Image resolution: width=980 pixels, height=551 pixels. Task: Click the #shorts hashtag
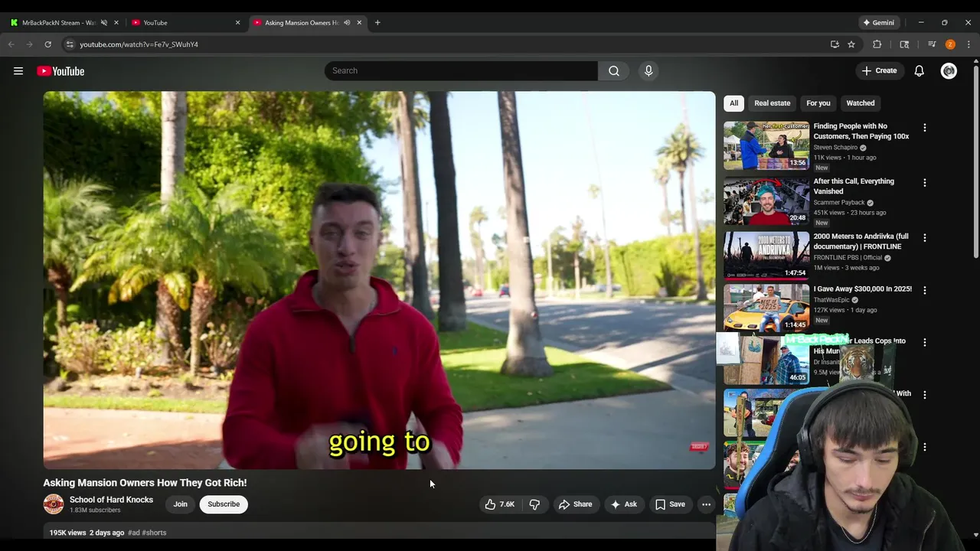(x=154, y=533)
